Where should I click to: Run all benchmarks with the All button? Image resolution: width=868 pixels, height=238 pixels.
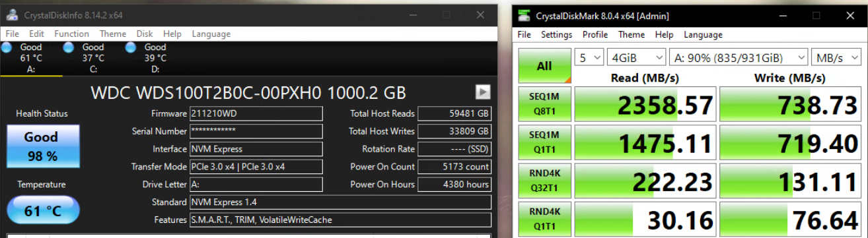click(544, 66)
